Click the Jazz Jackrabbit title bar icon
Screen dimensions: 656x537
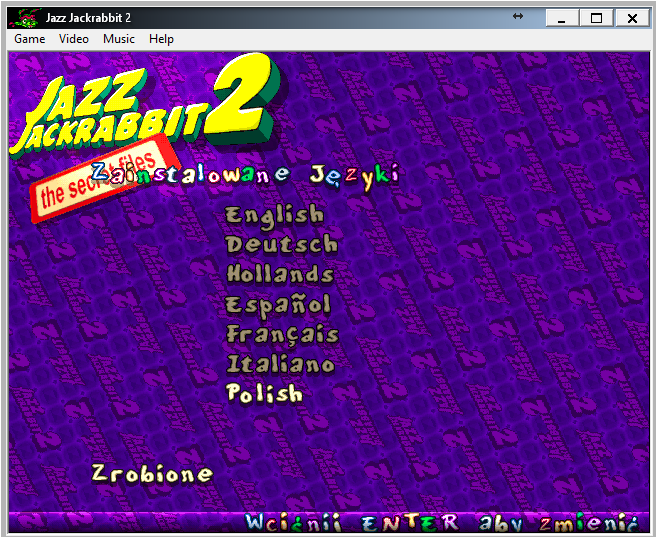click(24, 18)
